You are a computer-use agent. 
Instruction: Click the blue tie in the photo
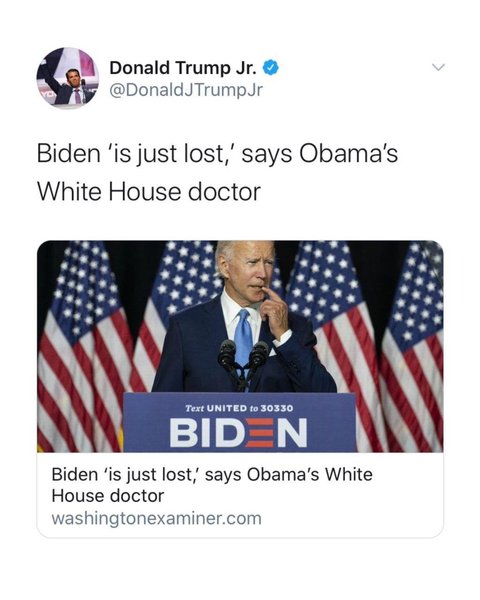(243, 339)
